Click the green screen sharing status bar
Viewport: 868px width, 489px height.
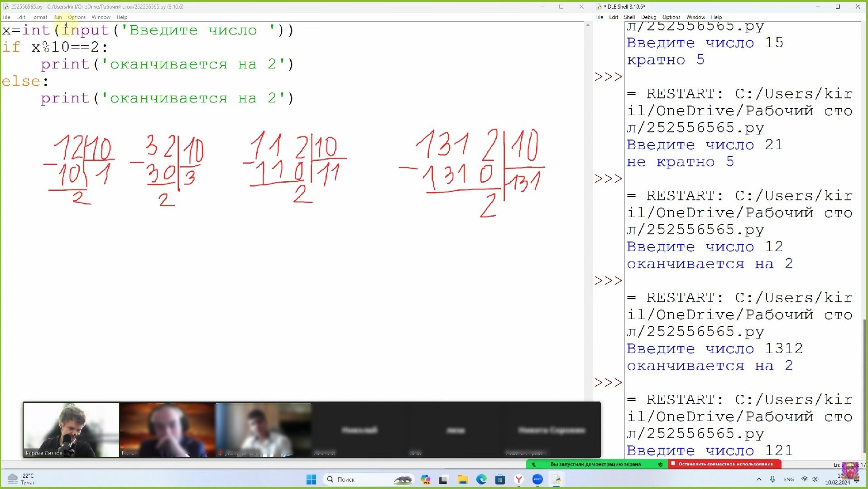click(595, 464)
